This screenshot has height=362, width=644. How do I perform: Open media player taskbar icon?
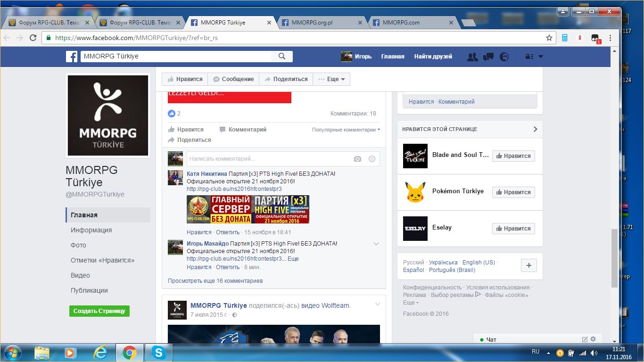(x=70, y=353)
